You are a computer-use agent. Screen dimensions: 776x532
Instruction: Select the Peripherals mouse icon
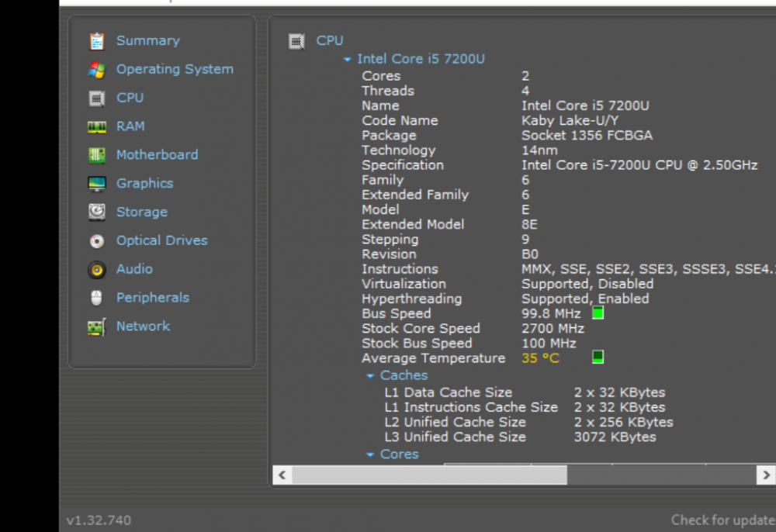point(96,298)
